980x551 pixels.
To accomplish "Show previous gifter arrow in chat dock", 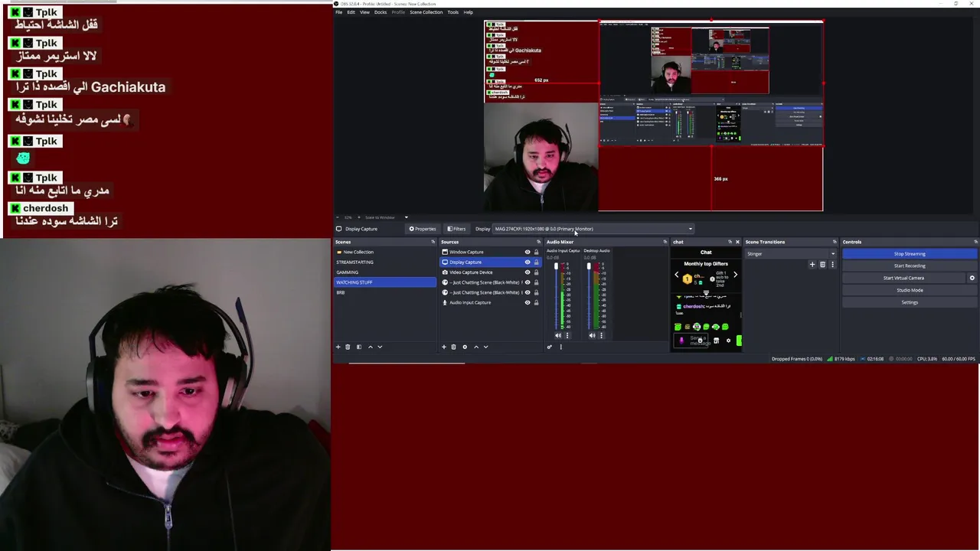I will point(676,275).
